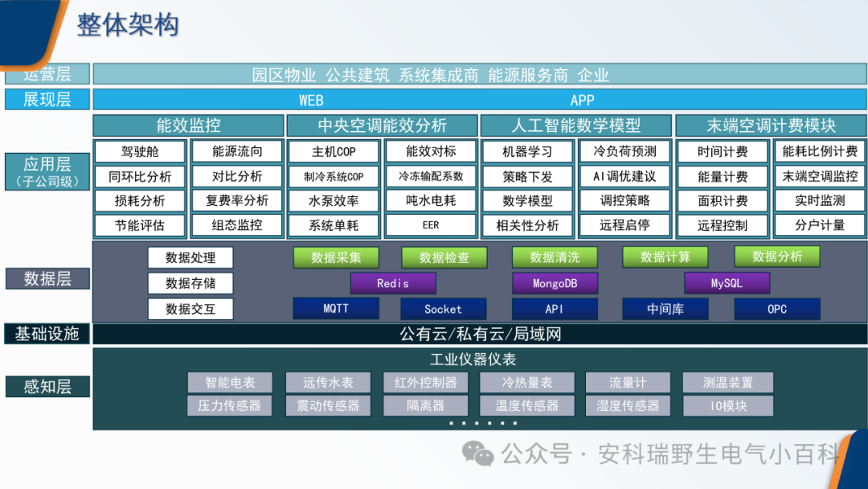Click the 工业仪器仪表 heading

473,360
